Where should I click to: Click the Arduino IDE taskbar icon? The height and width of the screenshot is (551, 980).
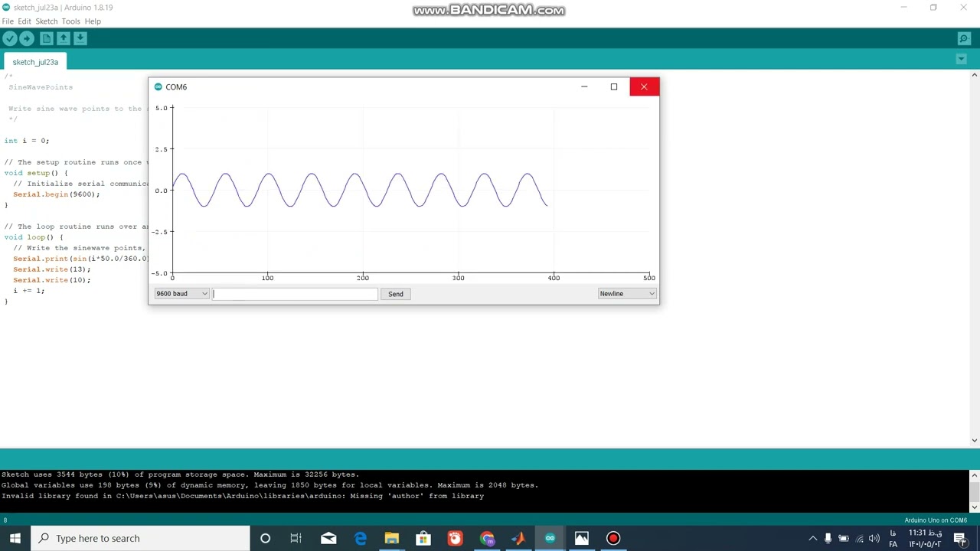point(550,539)
